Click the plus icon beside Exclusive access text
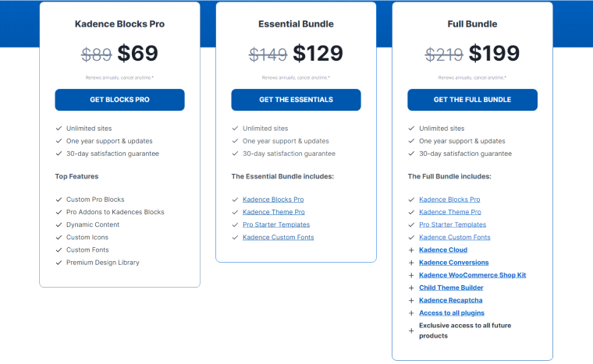593x364 pixels. coord(411,330)
